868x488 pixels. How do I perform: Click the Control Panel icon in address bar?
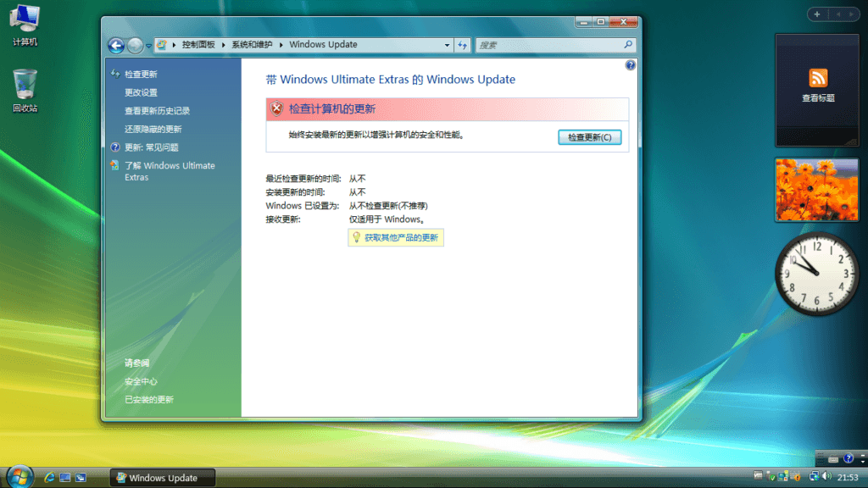pyautogui.click(x=162, y=45)
